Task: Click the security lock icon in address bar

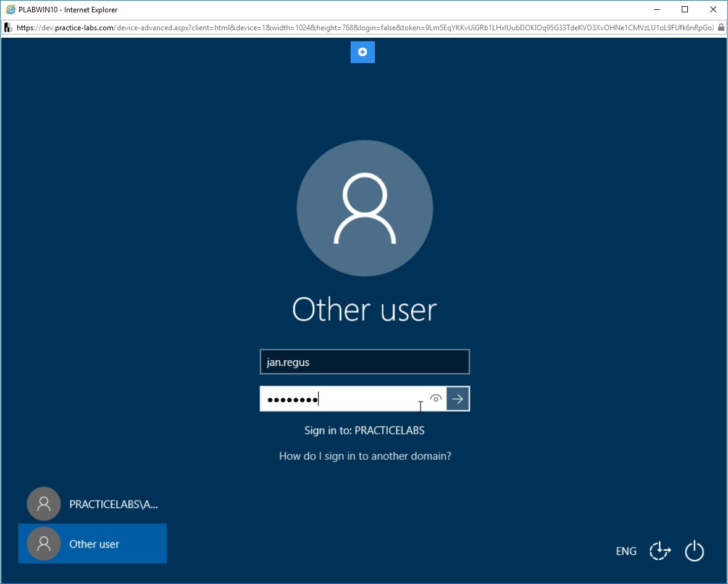Action: [x=721, y=28]
